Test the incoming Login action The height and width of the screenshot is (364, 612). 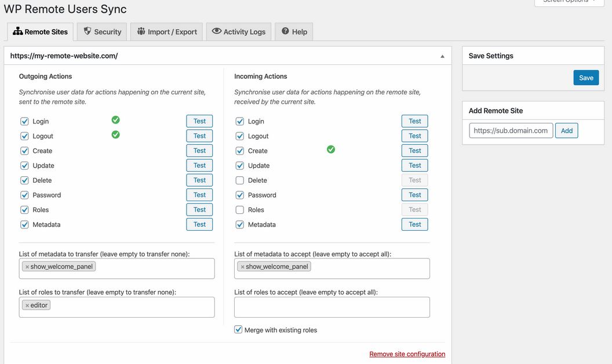[415, 121]
